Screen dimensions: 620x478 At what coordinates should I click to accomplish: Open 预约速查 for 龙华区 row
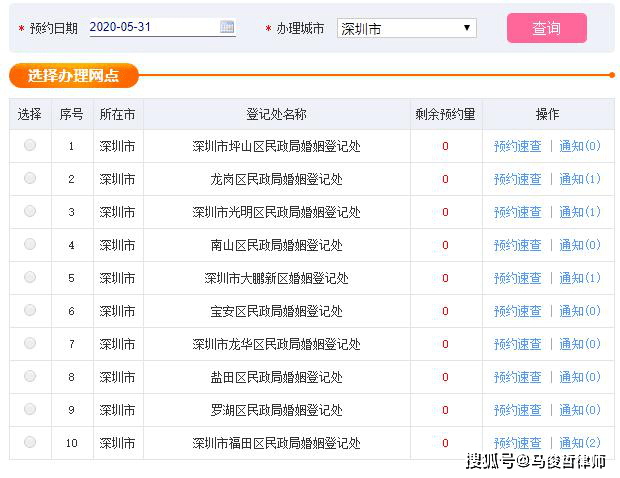518,344
